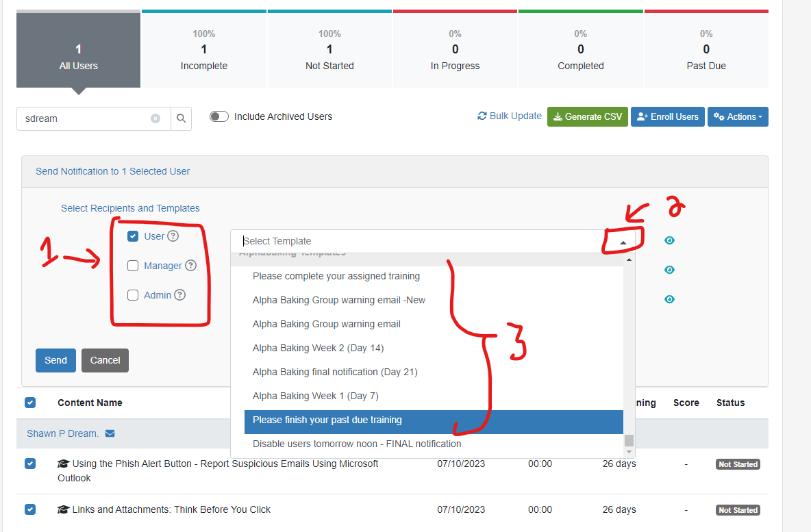Click the search magnifier icon button
This screenshot has width=811, height=532.
(181, 118)
